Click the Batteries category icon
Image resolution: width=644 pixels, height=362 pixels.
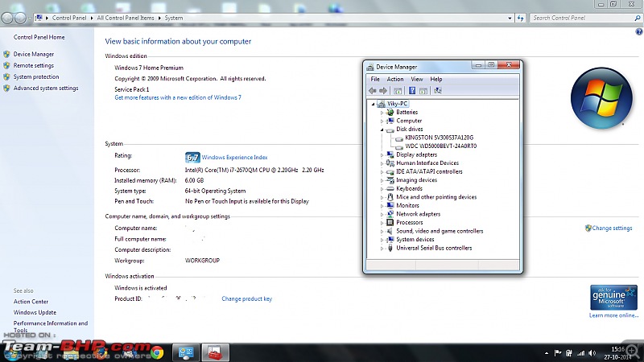pos(390,112)
